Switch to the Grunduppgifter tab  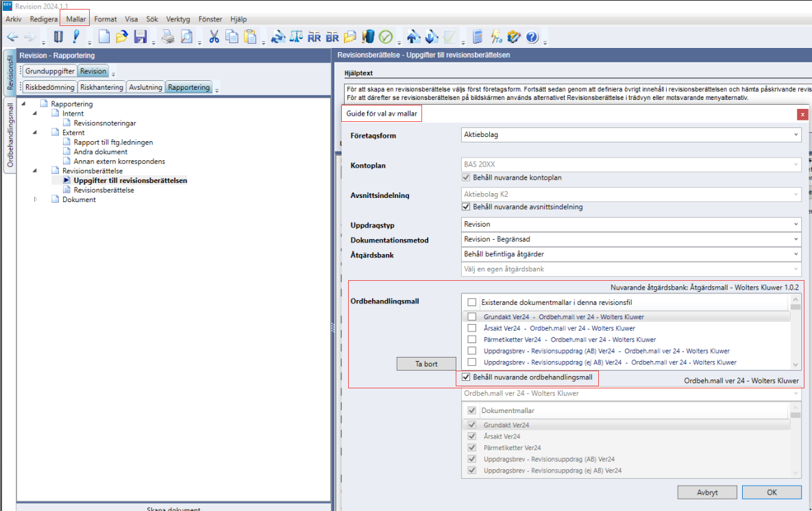click(x=50, y=71)
